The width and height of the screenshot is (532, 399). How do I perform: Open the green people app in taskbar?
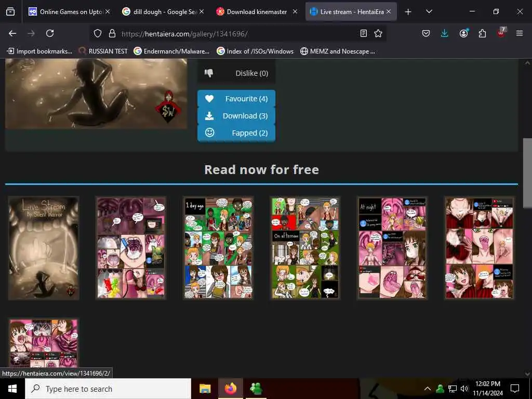coord(256,389)
